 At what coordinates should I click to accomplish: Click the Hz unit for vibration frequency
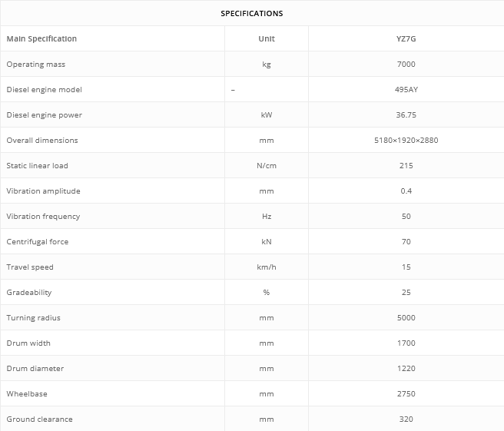[x=267, y=217]
